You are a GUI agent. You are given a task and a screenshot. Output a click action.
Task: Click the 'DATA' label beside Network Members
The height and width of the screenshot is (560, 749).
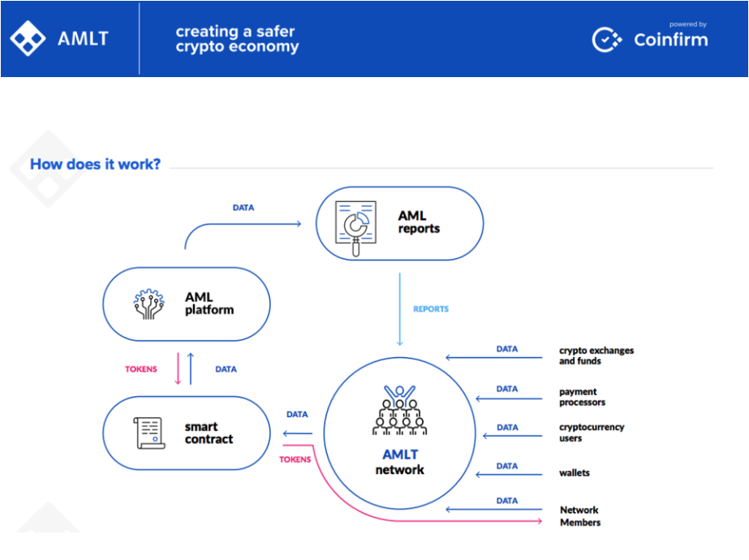tap(507, 501)
